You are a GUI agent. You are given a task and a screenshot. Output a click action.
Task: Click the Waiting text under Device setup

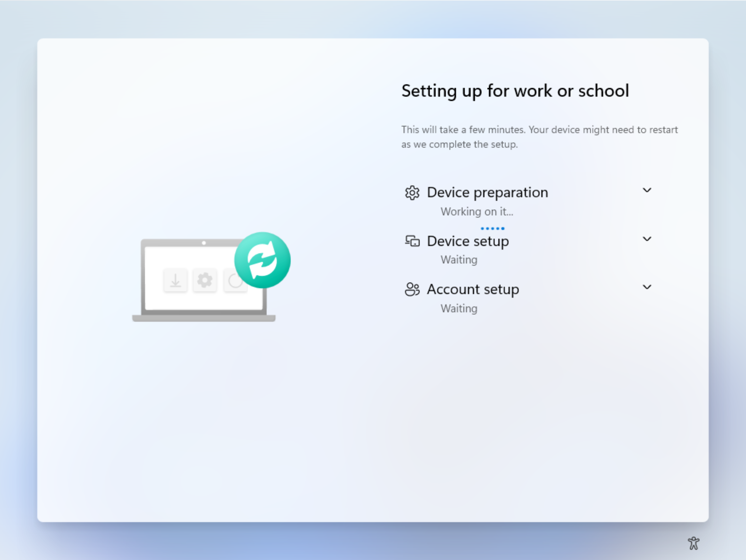click(458, 260)
